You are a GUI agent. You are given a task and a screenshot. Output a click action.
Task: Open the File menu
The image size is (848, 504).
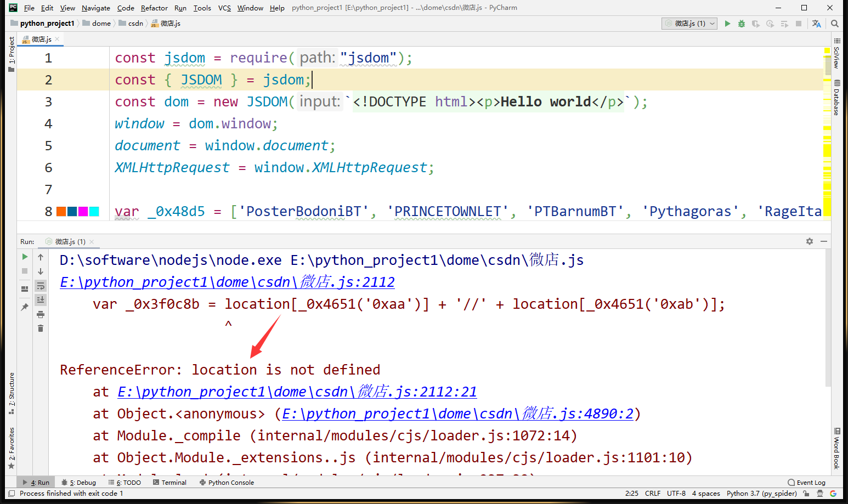click(29, 8)
